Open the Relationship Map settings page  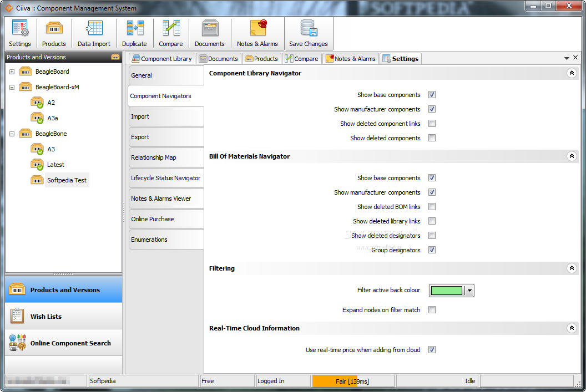[x=166, y=157]
